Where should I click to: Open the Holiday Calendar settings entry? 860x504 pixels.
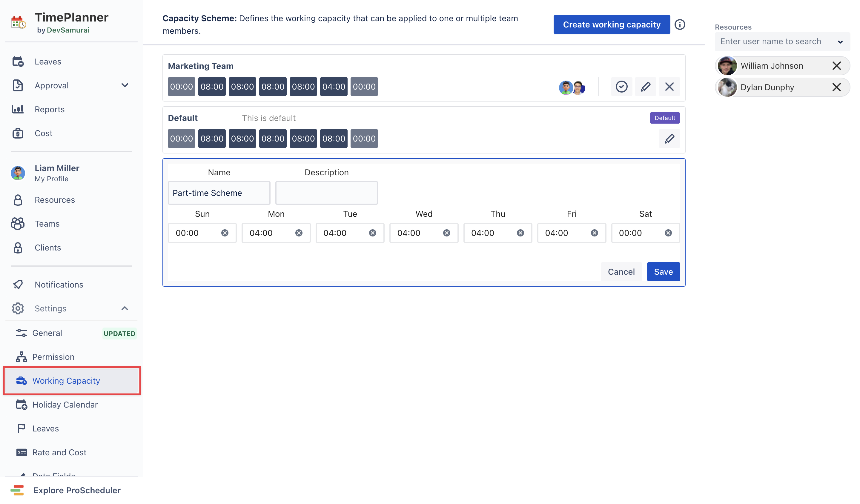pyautogui.click(x=65, y=404)
